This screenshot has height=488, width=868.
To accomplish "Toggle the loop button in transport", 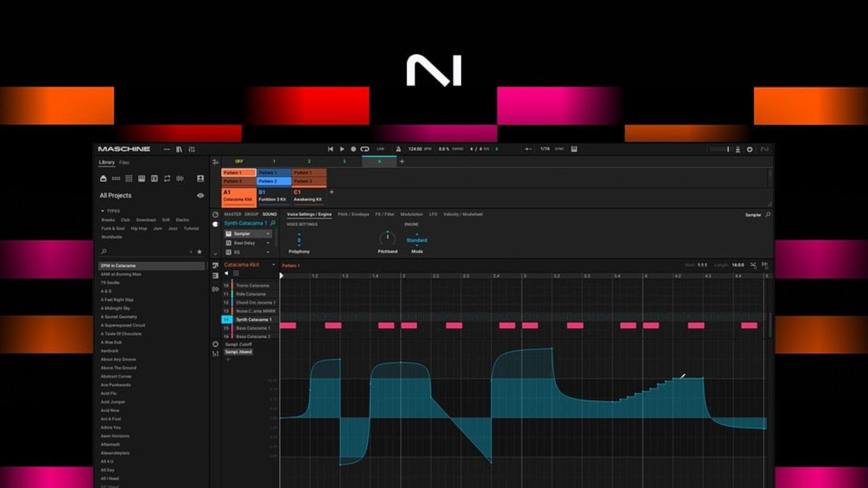I will click(x=365, y=149).
